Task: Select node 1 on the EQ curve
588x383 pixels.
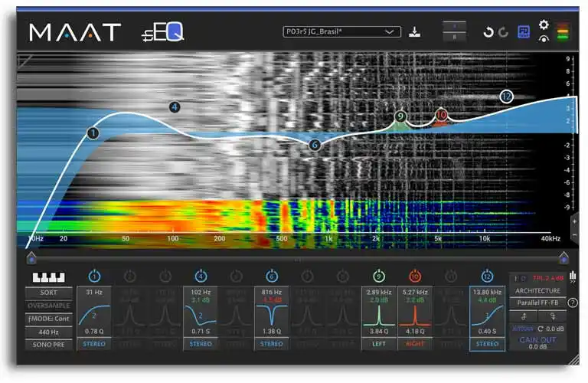Action: (93, 133)
